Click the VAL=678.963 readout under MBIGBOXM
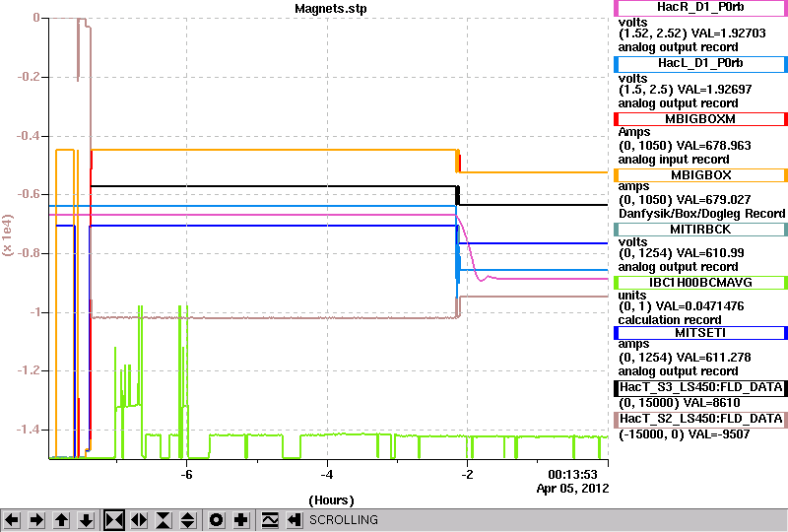The image size is (788, 532). point(713,146)
